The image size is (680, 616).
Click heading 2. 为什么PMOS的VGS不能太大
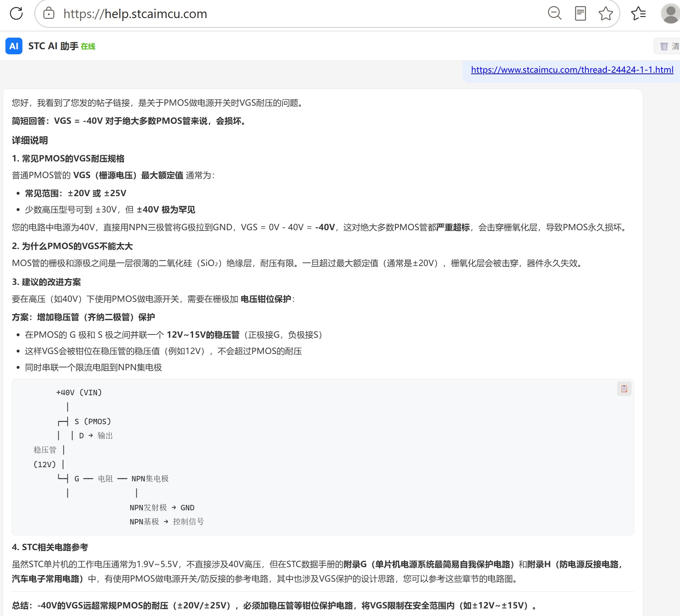[x=72, y=246]
